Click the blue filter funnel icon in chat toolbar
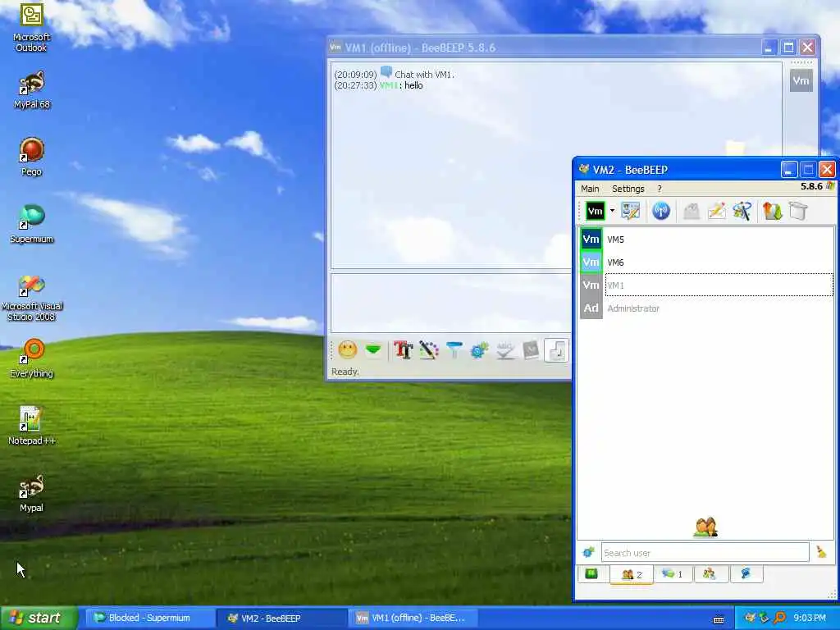Screen dimensions: 840x630 point(454,350)
